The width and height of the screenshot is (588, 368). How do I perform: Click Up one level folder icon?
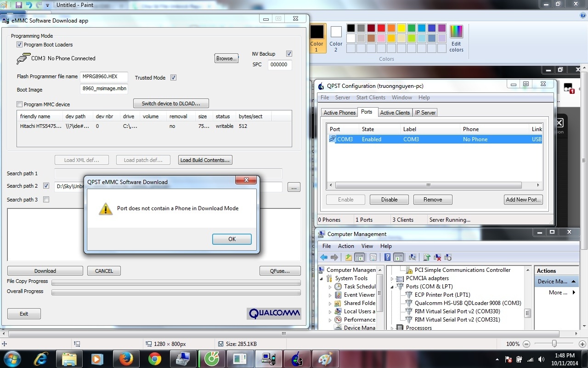pos(349,258)
